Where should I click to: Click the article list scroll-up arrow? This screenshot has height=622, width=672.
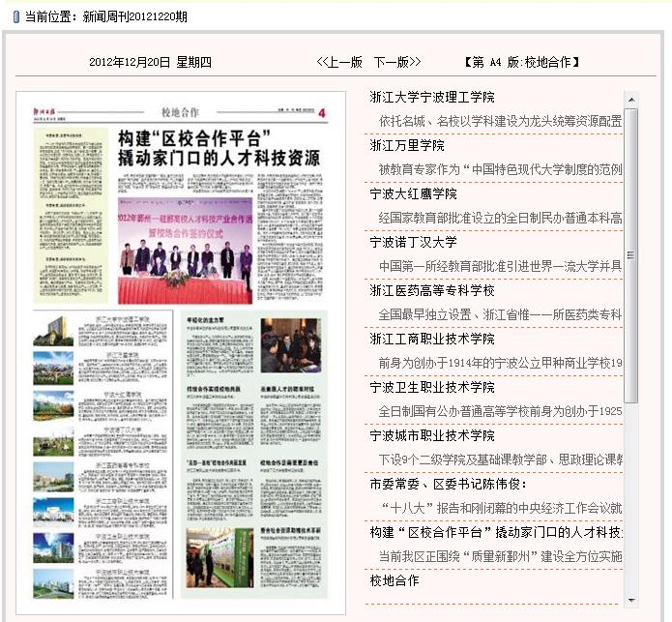[x=631, y=100]
